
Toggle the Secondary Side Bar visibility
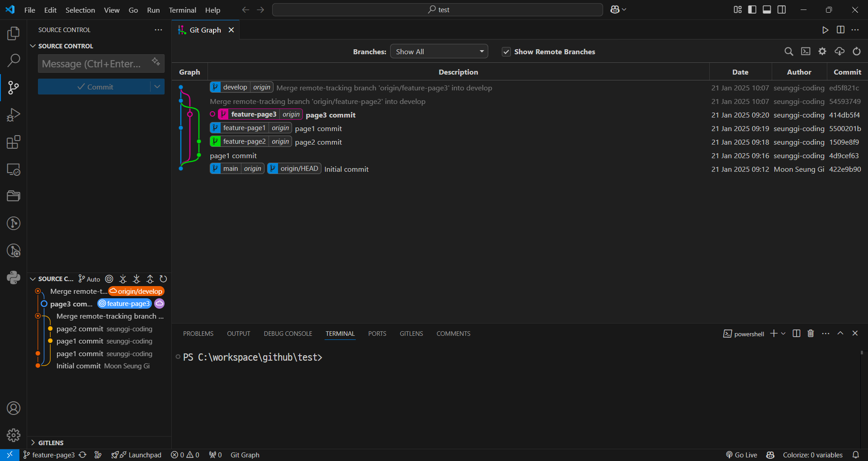point(782,9)
